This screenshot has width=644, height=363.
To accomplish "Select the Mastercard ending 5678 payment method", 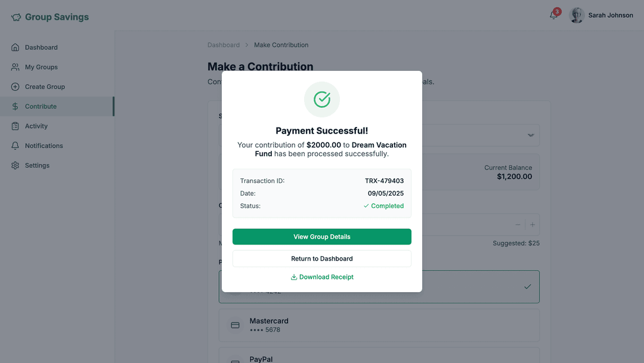I will click(379, 325).
